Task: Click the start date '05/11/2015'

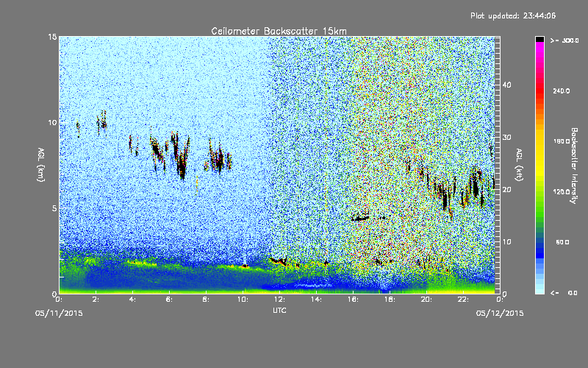Action: coord(59,314)
